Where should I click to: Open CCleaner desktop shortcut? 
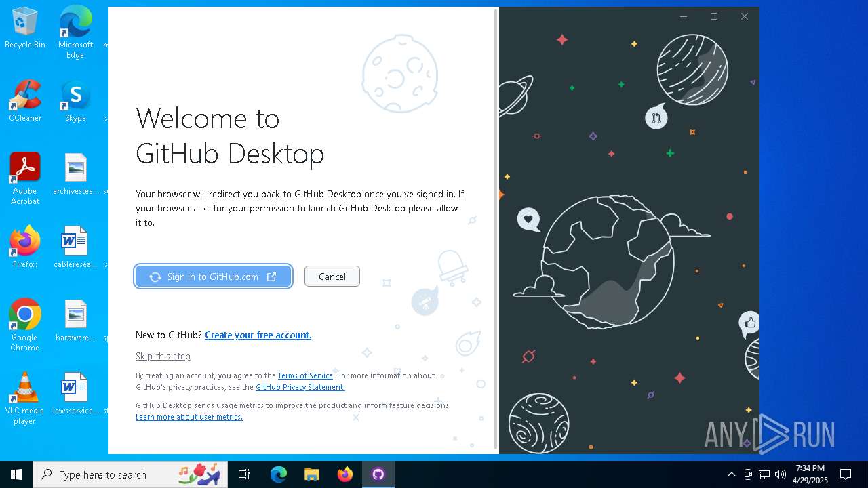tap(25, 101)
